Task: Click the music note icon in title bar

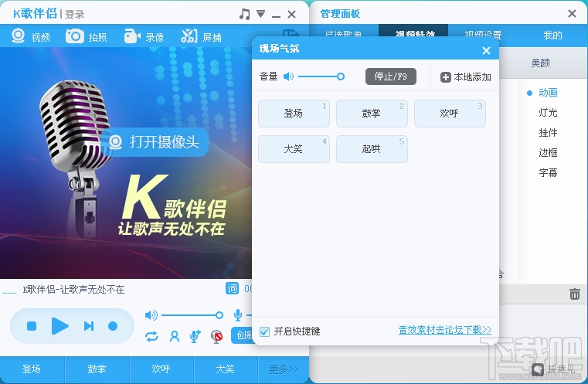Action: pyautogui.click(x=244, y=14)
